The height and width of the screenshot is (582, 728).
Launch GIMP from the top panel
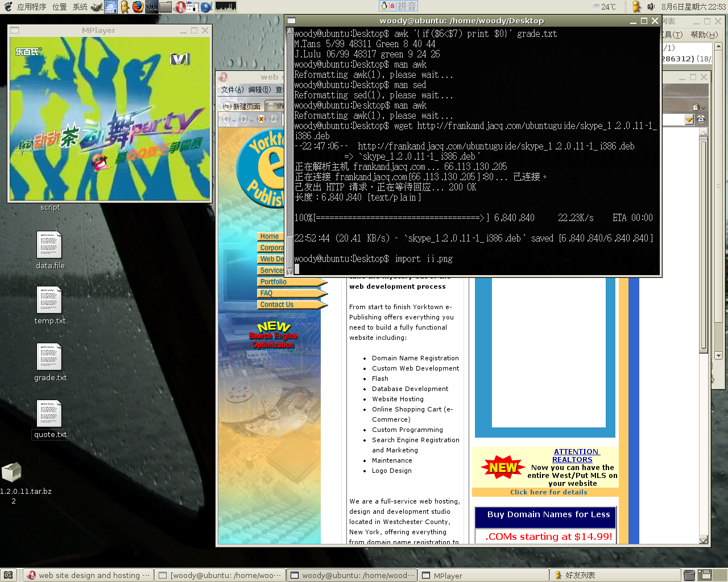coord(97,7)
